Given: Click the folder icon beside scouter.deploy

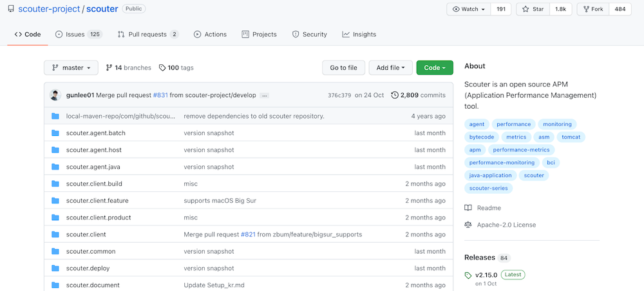Looking at the screenshot, I should [55, 268].
